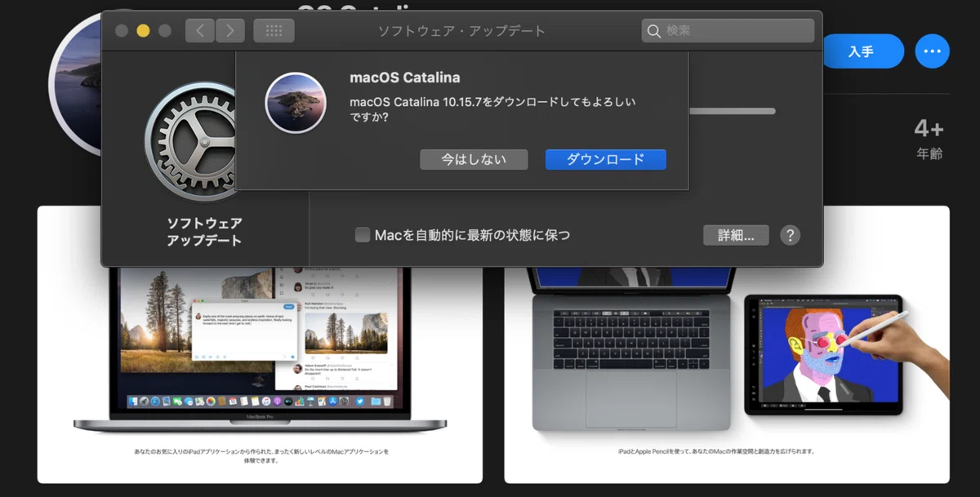This screenshot has height=497, width=980.
Task: Click the macOS Catalina icon in dialog
Action: pyautogui.click(x=296, y=102)
